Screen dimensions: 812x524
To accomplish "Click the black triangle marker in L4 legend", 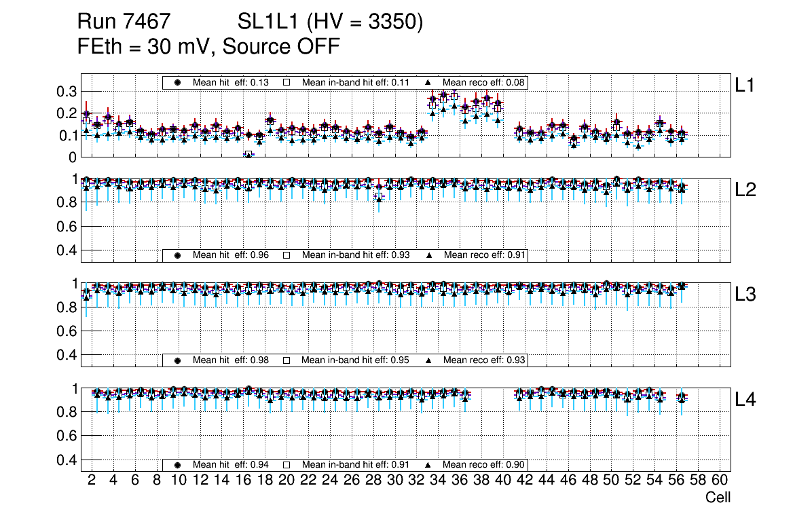I will pyautogui.click(x=429, y=465).
